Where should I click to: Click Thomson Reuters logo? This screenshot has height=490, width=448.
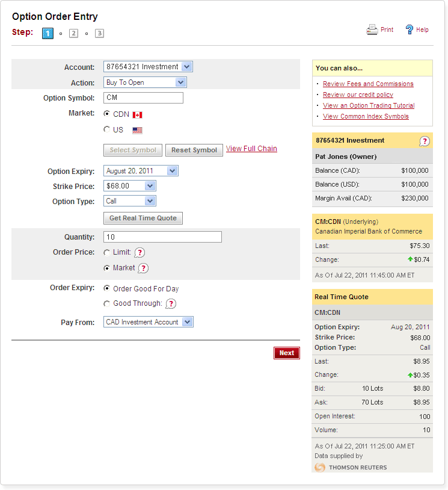point(351,467)
